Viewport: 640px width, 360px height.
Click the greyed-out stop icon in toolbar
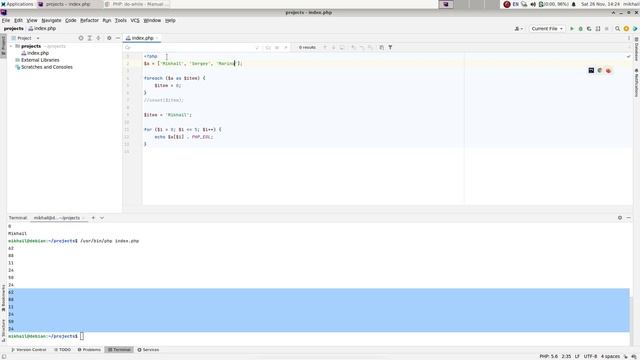pyautogui.click(x=607, y=29)
